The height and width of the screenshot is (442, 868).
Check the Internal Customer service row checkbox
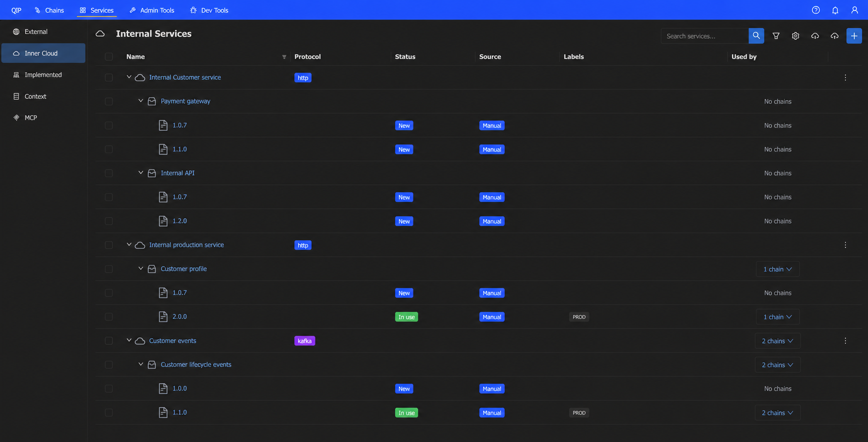click(x=109, y=78)
